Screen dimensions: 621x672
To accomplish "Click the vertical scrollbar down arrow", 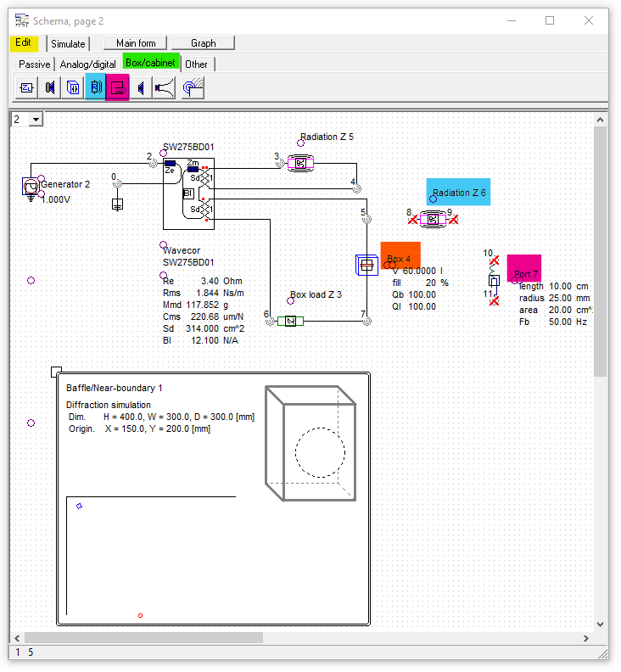I will pyautogui.click(x=601, y=623).
